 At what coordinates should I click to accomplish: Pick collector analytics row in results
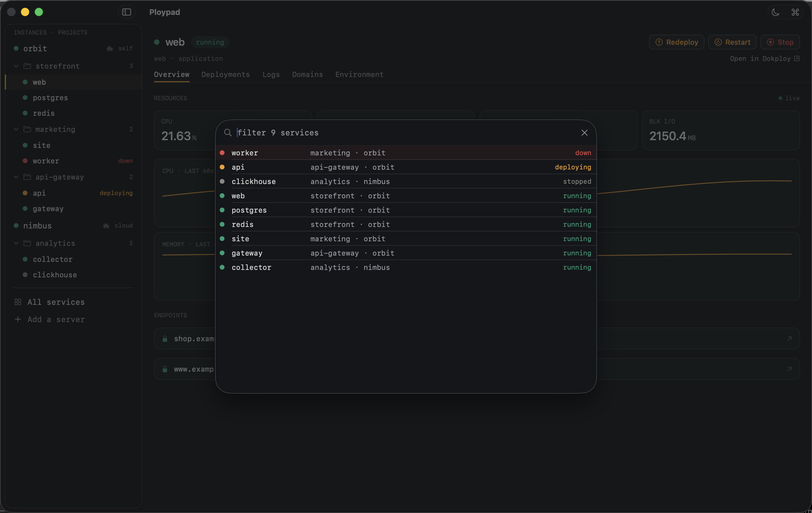(x=406, y=267)
